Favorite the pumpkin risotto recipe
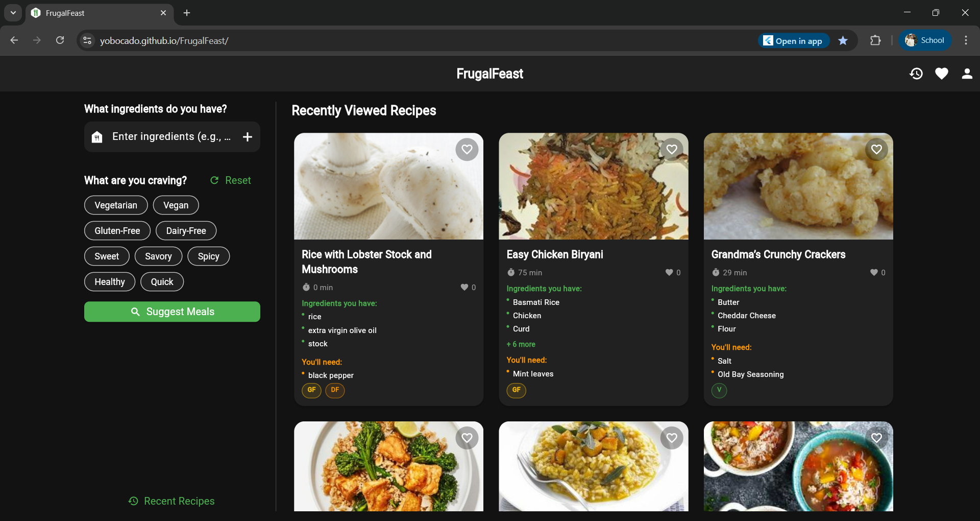The height and width of the screenshot is (521, 980). pyautogui.click(x=672, y=438)
